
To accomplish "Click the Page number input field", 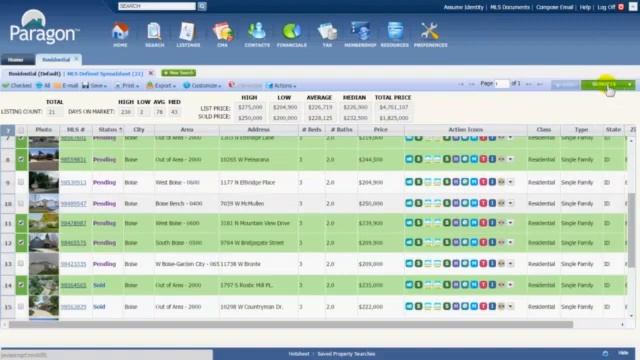I will tap(501, 84).
